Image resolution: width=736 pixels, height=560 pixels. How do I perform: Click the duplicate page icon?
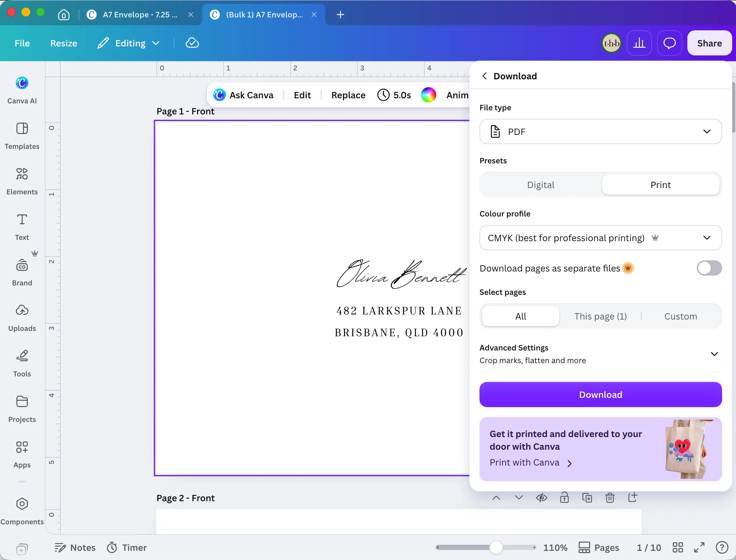tap(587, 498)
